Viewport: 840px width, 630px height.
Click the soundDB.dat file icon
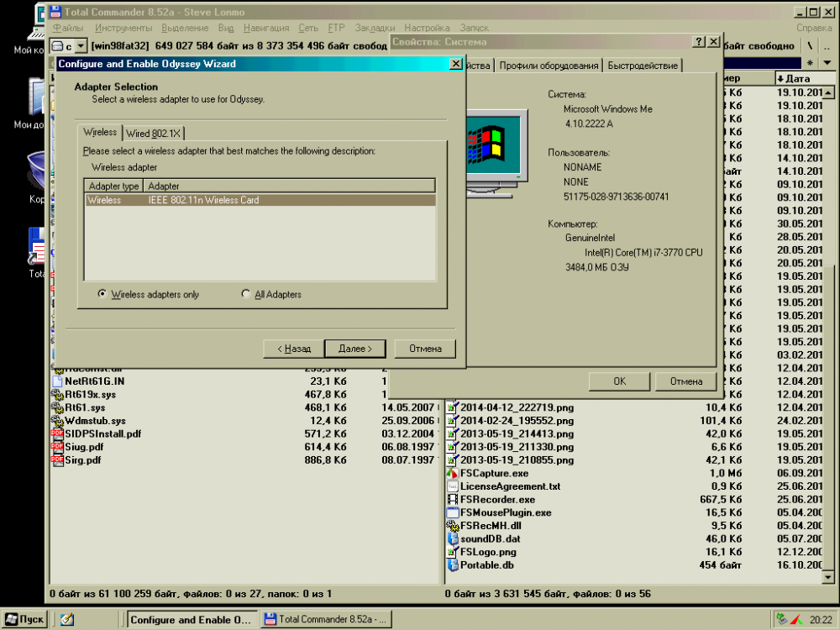(x=452, y=538)
